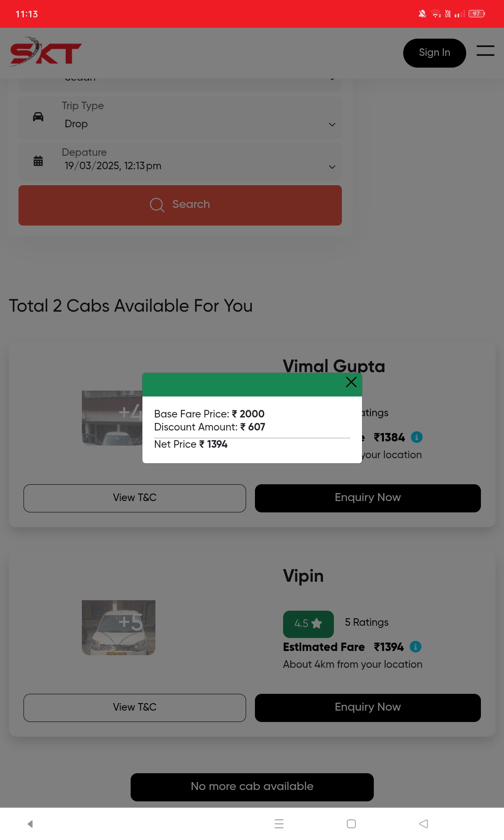This screenshot has height=840, width=504.
Task: Tap the car icon beside Trip Type
Action: pyautogui.click(x=38, y=117)
